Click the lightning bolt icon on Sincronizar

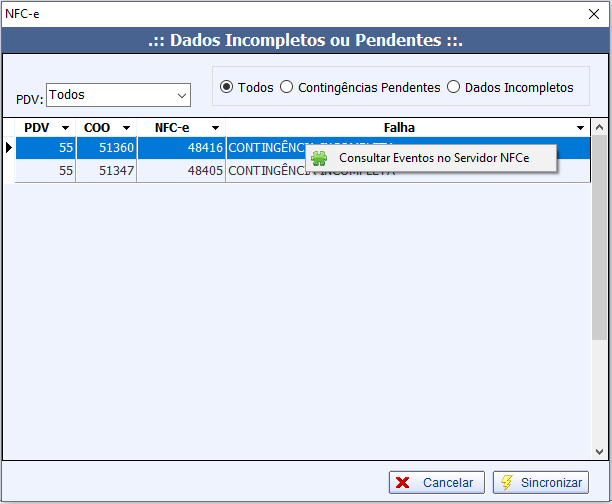coord(508,482)
